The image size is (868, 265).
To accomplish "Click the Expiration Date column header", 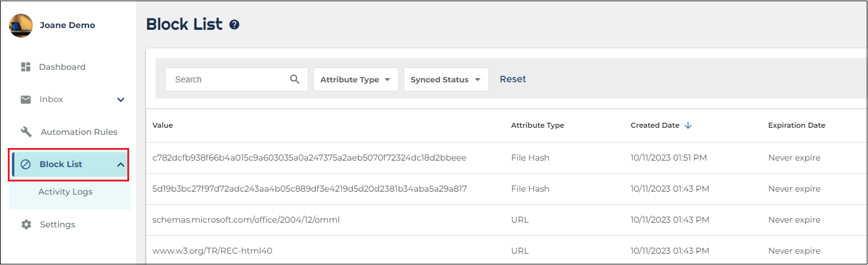I will pos(796,125).
